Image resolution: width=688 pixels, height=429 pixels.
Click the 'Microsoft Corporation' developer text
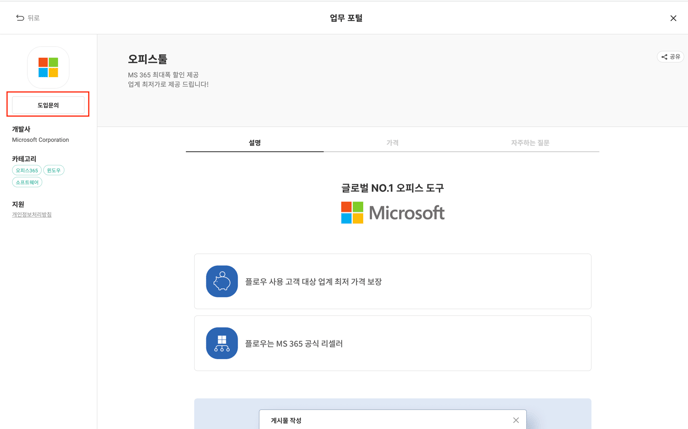tap(40, 140)
